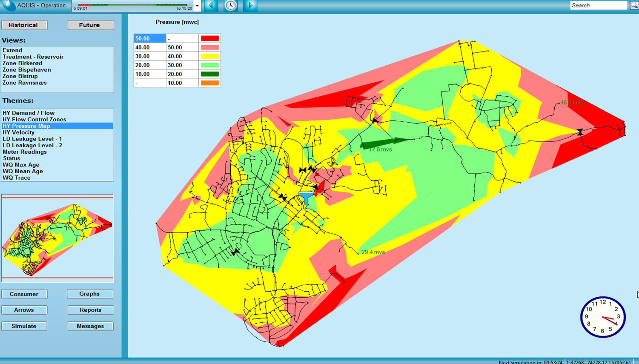
Task: Click the clock icon in top toolbar
Action: (x=231, y=6)
